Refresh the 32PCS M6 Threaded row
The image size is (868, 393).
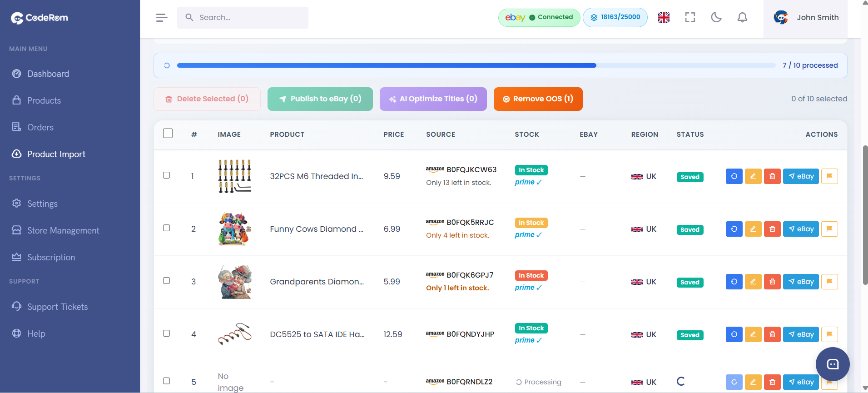[734, 176]
